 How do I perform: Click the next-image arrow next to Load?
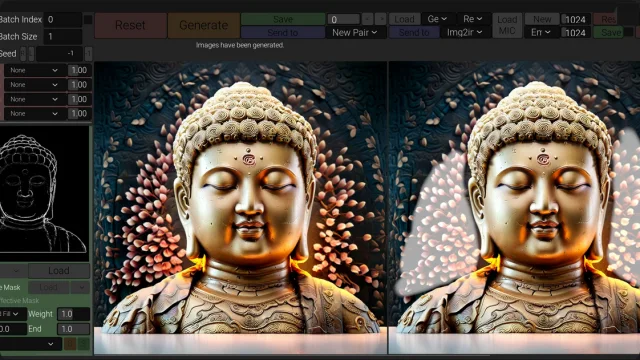click(380, 19)
